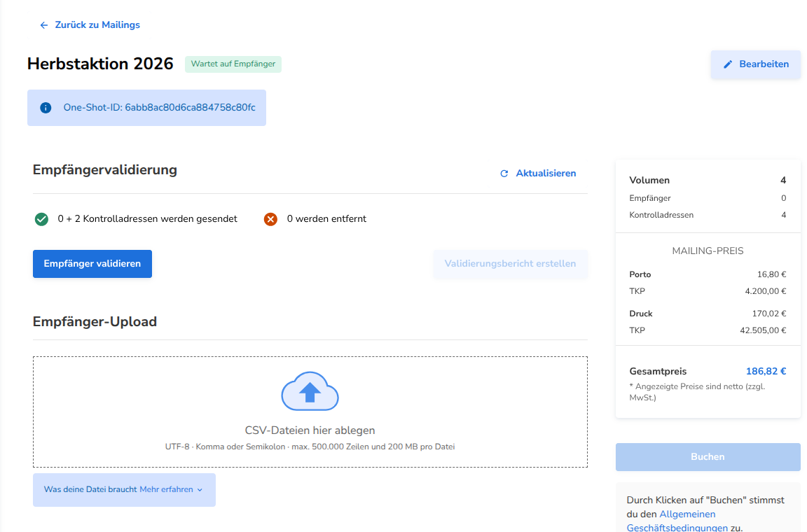Click the Empfänger validieren button
This screenshot has width=807, height=532.
point(92,264)
